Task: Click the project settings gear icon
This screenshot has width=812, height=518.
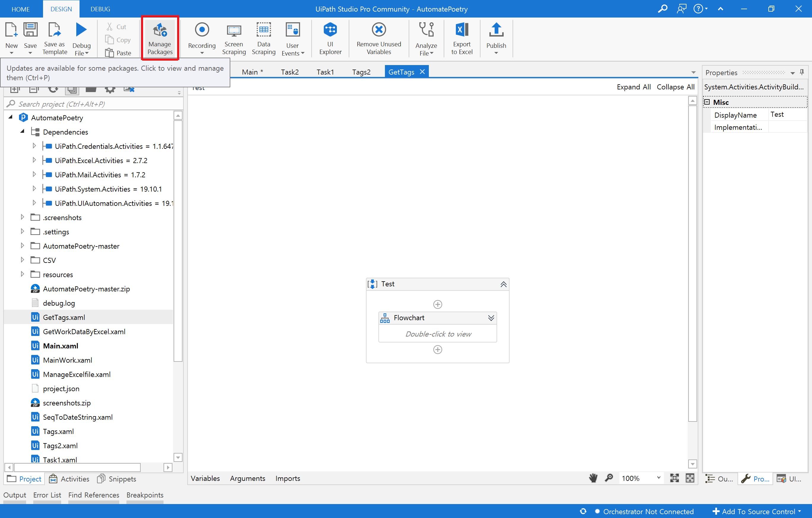Action: [x=110, y=89]
